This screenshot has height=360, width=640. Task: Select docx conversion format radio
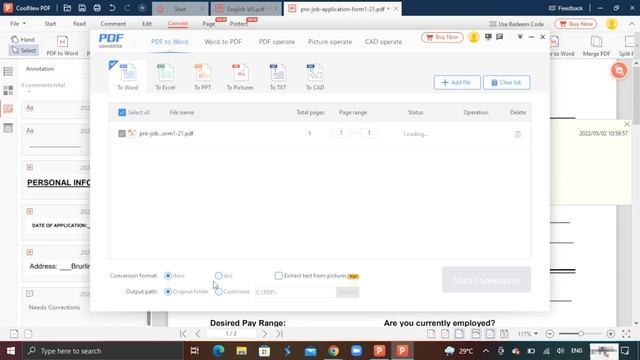167,276
